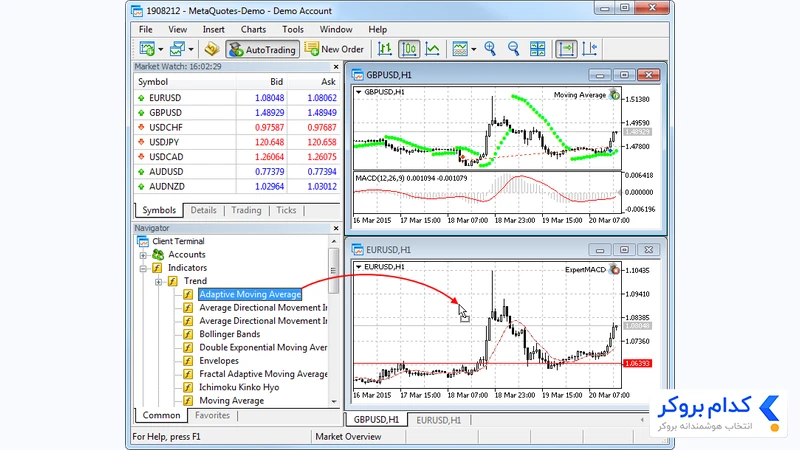Open the Help menu

[x=378, y=30]
